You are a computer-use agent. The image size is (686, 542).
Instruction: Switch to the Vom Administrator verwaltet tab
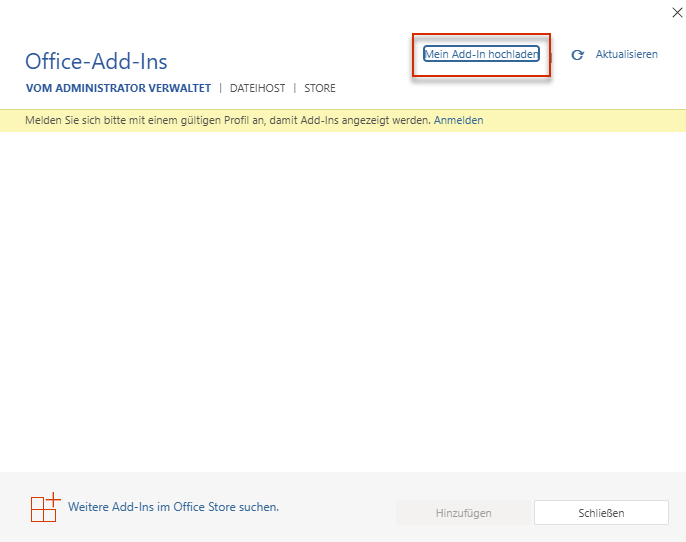pyautogui.click(x=118, y=88)
